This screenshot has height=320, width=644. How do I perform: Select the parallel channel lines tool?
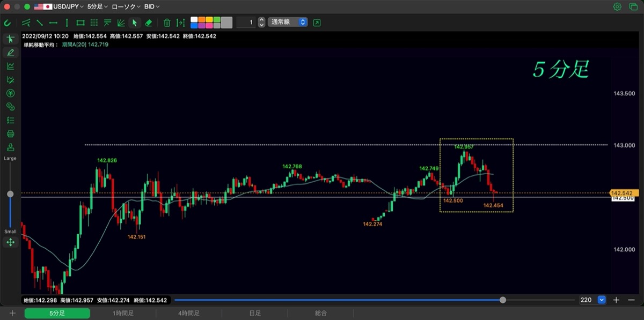(x=26, y=23)
